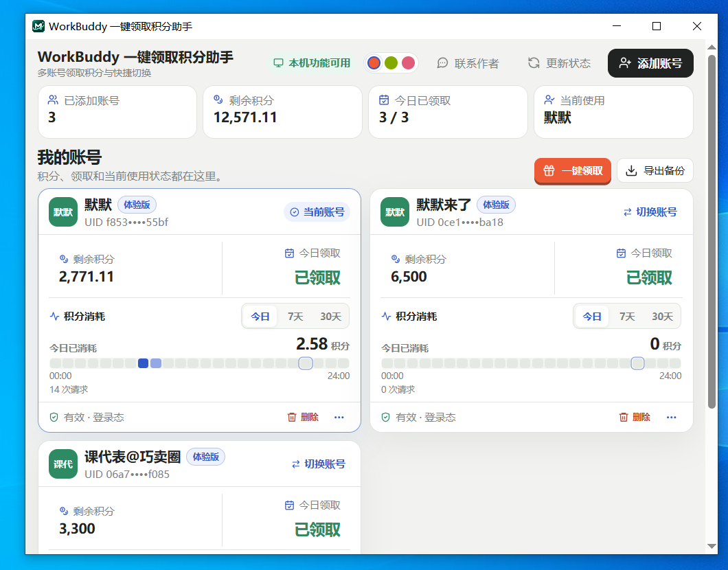The height and width of the screenshot is (570, 728).
Task: Select 7天 tab in 默默来了 card
Action: 627,317
